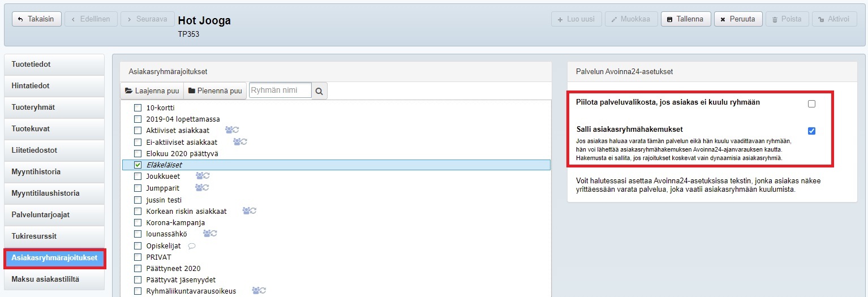Click speech bubble icon next to Opiskelijat
This screenshot has height=297, width=868.
191,246
